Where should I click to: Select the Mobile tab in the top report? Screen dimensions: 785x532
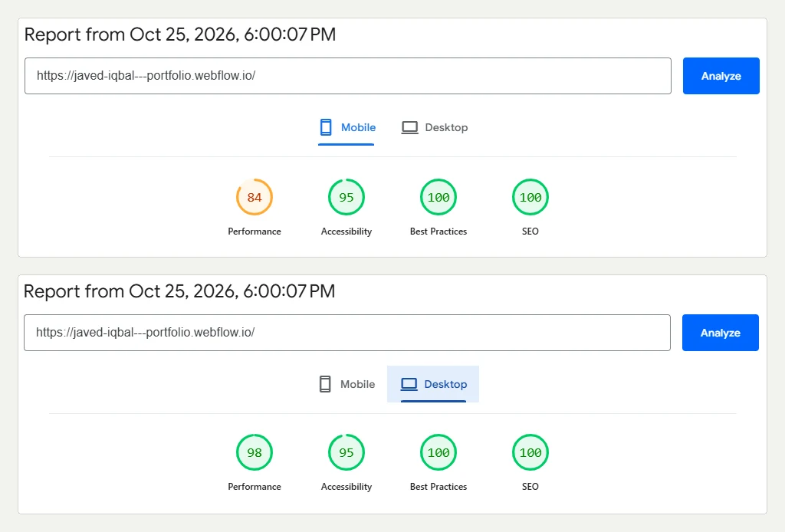pyautogui.click(x=347, y=127)
